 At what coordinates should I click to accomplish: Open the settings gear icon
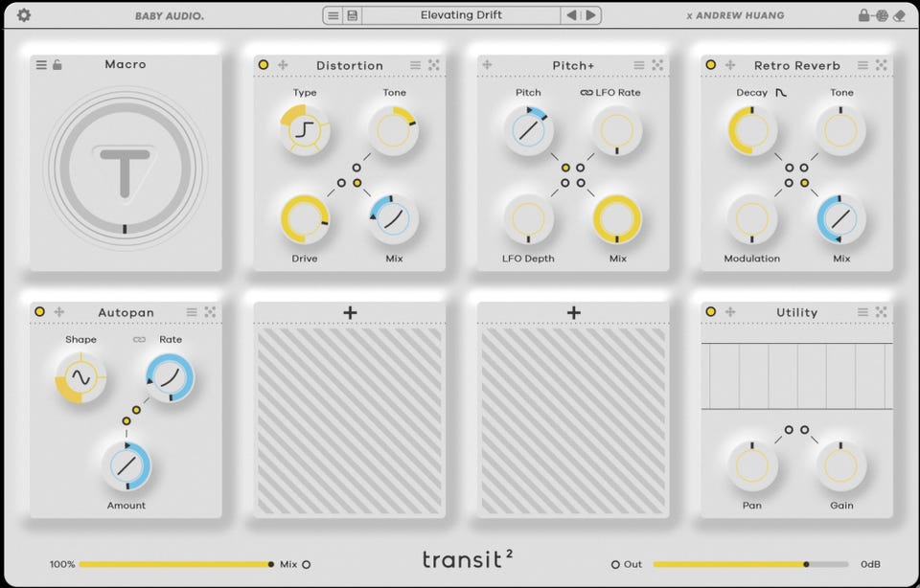point(23,15)
